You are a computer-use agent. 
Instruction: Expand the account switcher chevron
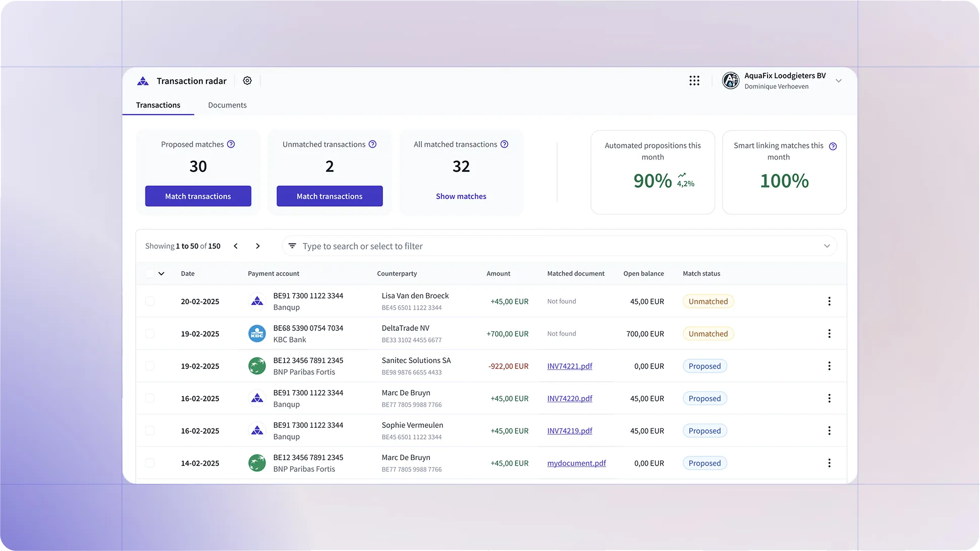coord(839,81)
